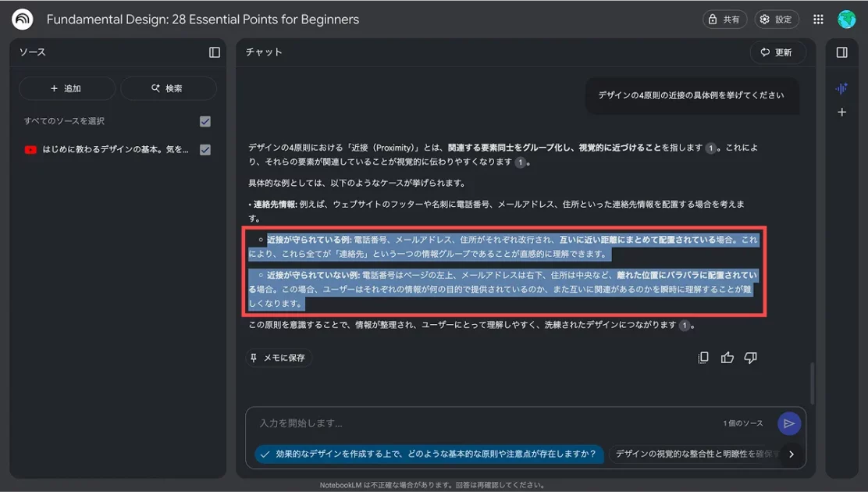The height and width of the screenshot is (492, 868).
Task: Open the 設定 settings menu
Action: [x=776, y=20]
